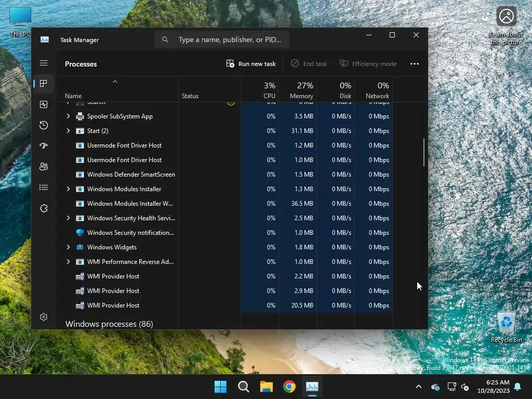
Task: Click the End task button
Action: tap(309, 64)
